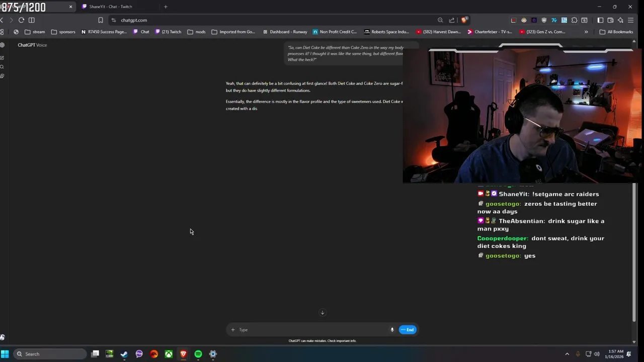The width and height of the screenshot is (644, 362).
Task: Mute the microphone in voice mode
Action: coord(392,330)
